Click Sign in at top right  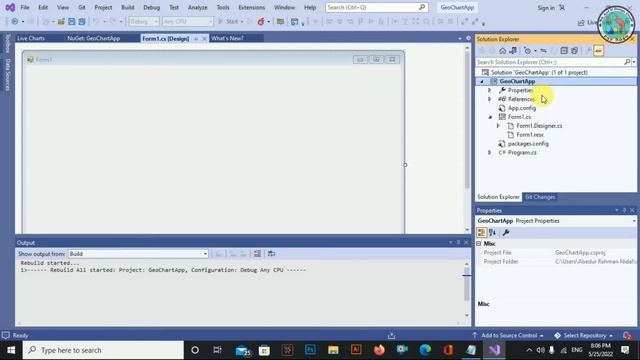546,8
